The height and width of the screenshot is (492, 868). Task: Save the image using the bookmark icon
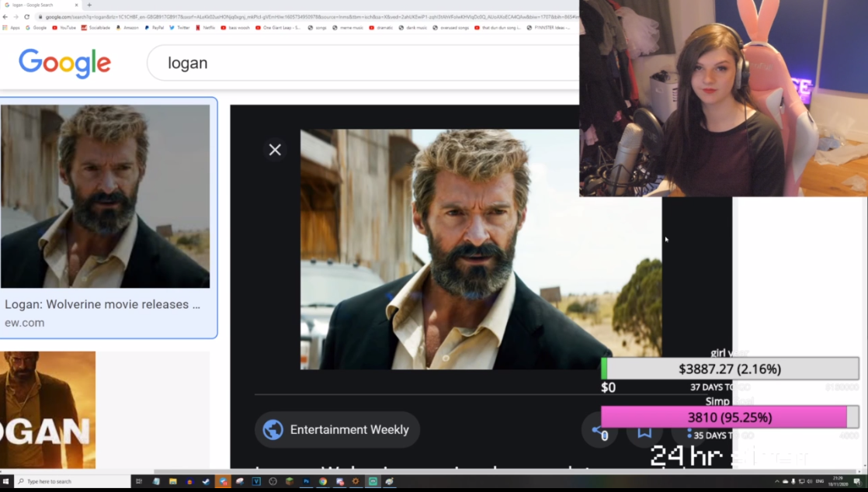coord(644,430)
